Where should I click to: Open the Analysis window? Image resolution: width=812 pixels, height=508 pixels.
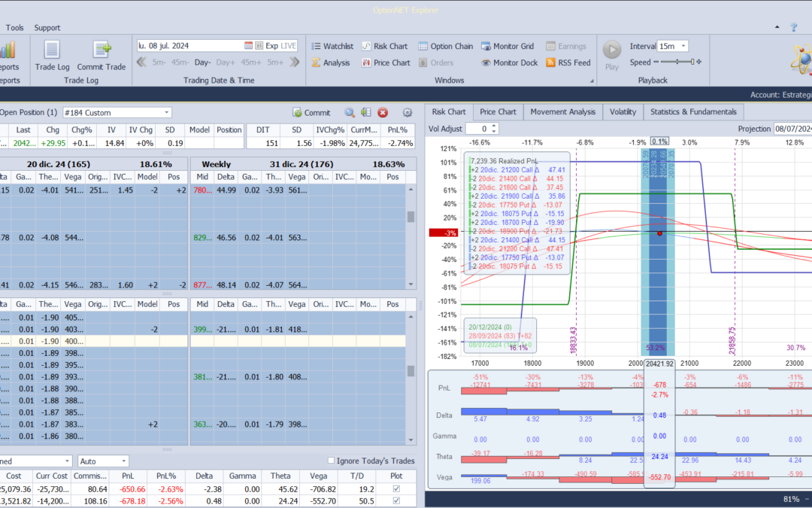[331, 62]
